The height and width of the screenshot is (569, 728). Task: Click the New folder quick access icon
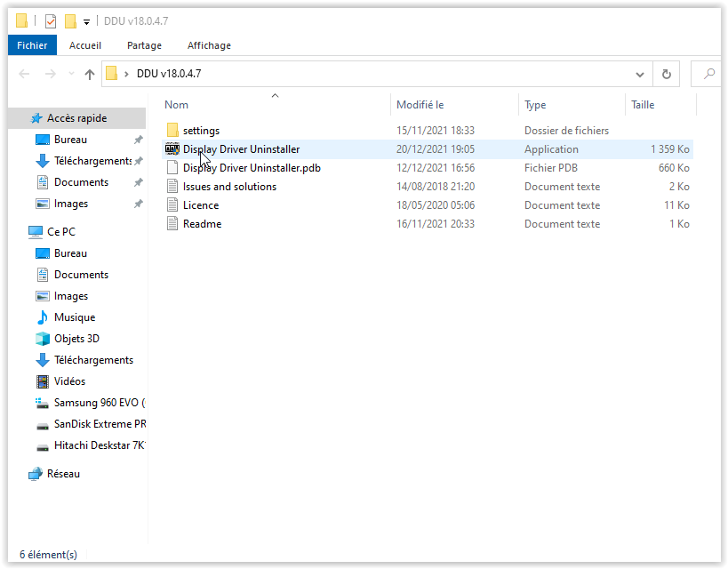[x=70, y=21]
